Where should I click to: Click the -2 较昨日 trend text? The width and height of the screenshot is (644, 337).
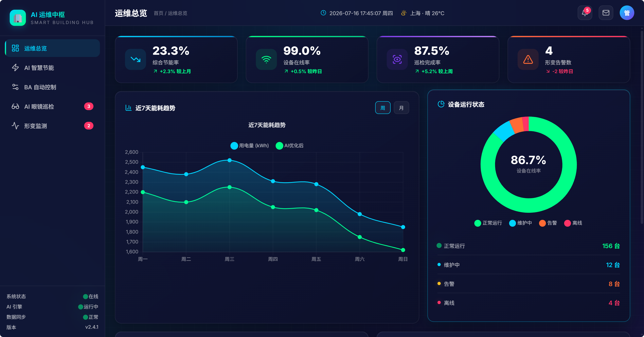tap(562, 72)
